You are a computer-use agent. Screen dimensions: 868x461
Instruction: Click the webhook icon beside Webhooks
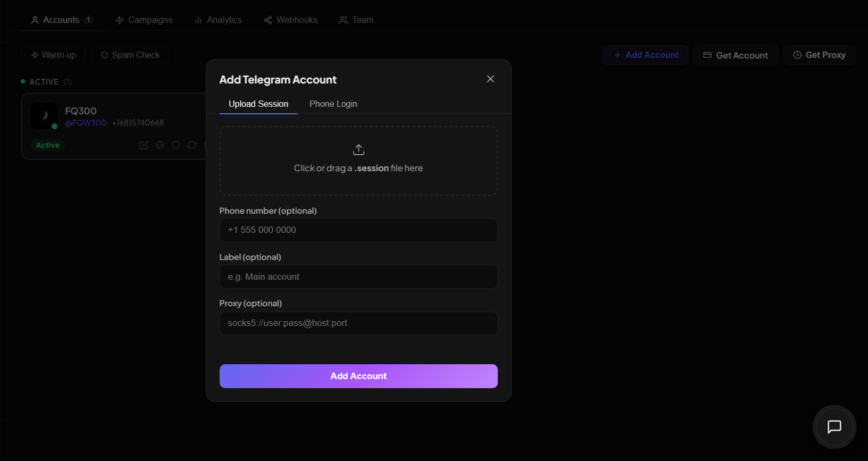268,20
